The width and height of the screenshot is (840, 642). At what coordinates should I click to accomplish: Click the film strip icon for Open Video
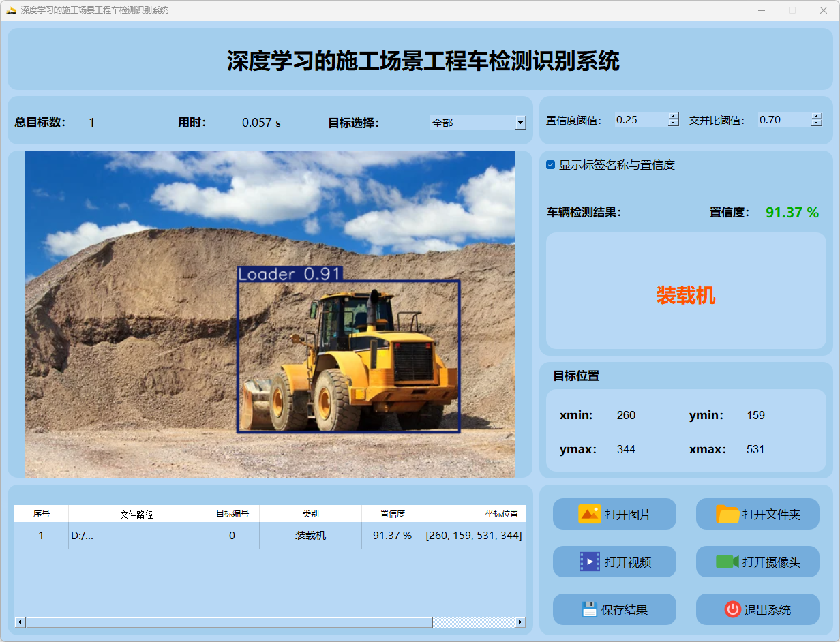coord(589,562)
